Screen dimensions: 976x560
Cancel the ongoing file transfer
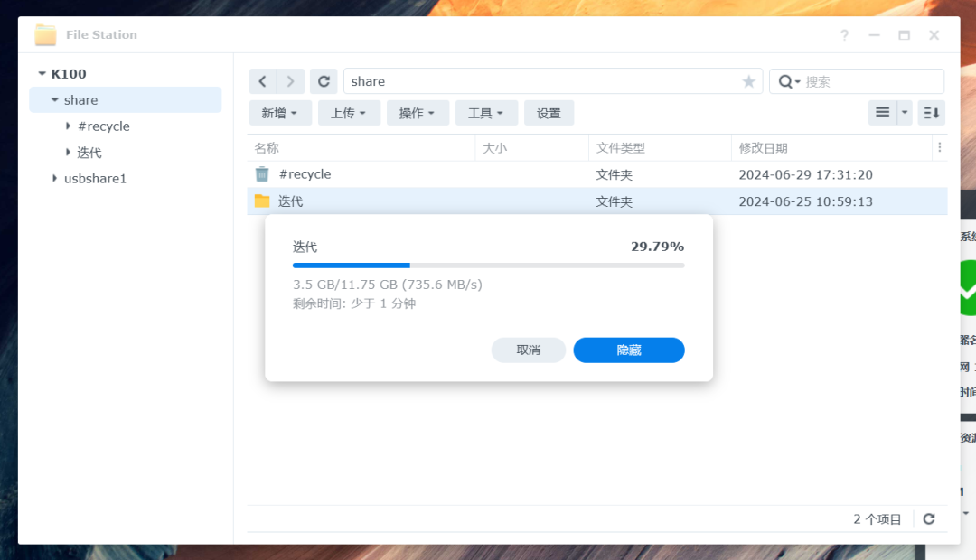tap(529, 350)
